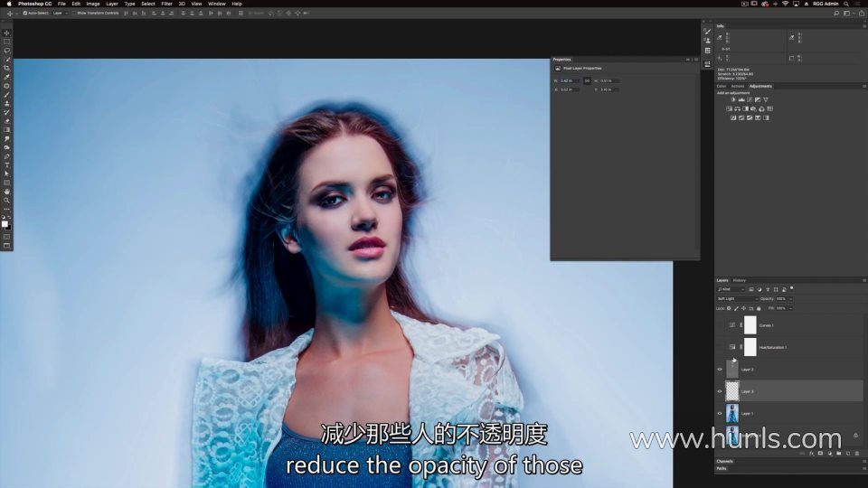Hide Layer 2 using eye icon
The image size is (868, 488).
(x=720, y=369)
